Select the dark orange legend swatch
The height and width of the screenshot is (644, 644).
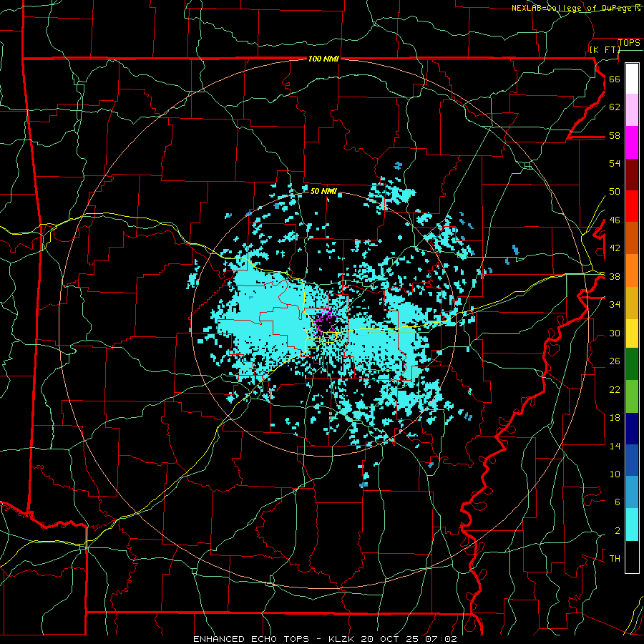point(632,238)
